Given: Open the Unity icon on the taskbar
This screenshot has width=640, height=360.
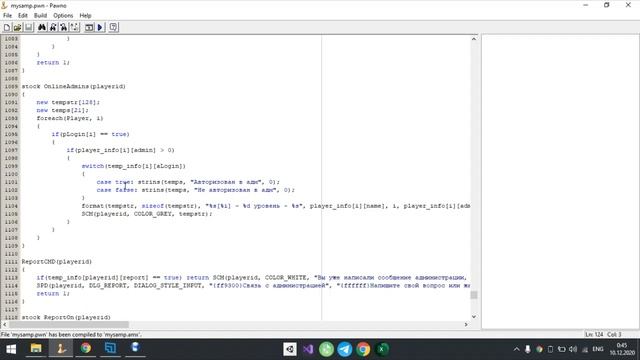Looking at the screenshot, I should (x=290, y=349).
